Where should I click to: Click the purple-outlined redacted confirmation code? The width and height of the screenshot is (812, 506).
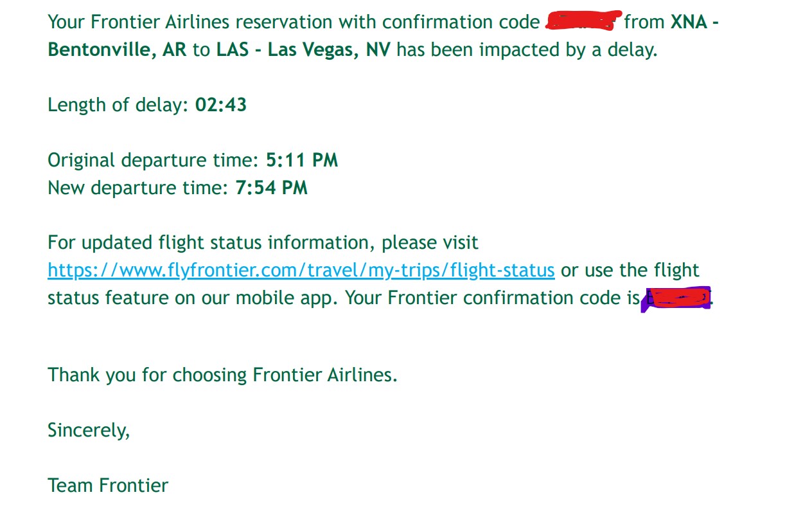676,299
